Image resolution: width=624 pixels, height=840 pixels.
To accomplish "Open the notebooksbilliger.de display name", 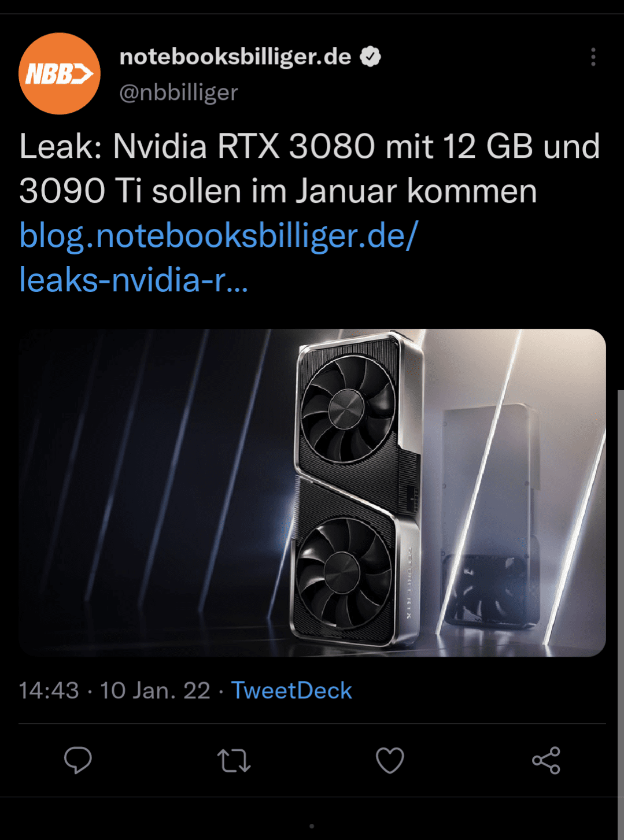I will 235,57.
